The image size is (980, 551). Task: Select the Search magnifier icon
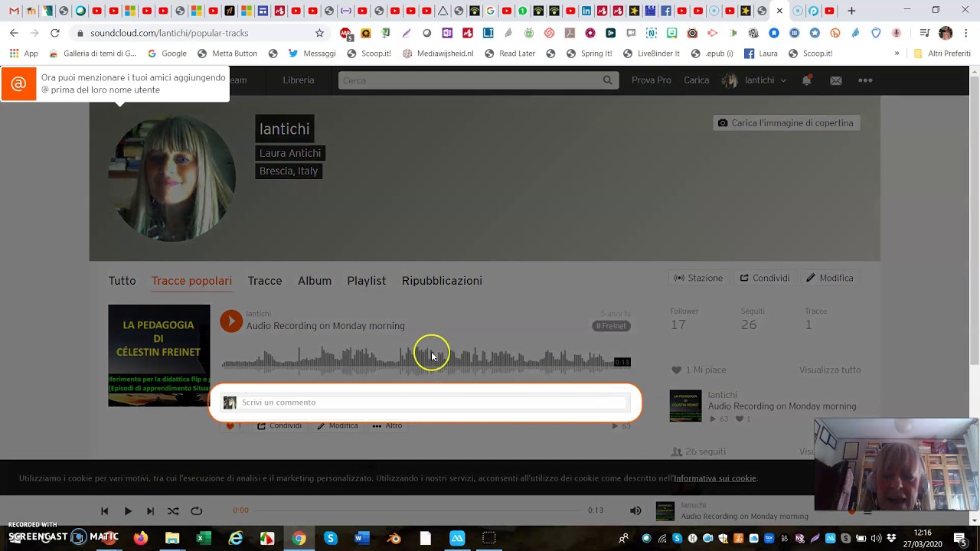point(607,80)
